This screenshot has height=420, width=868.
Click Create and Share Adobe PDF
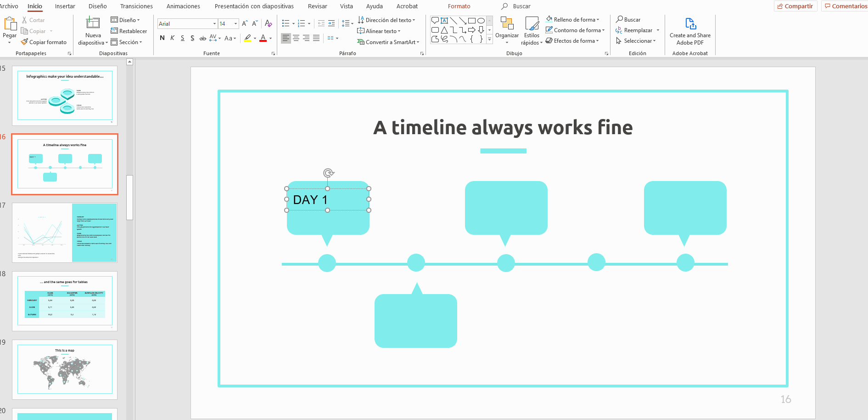point(690,31)
